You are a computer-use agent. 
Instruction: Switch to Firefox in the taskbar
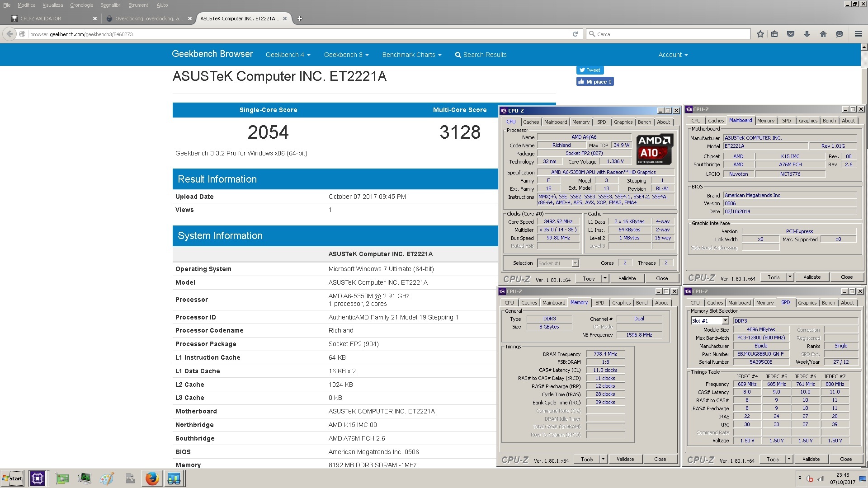click(152, 478)
